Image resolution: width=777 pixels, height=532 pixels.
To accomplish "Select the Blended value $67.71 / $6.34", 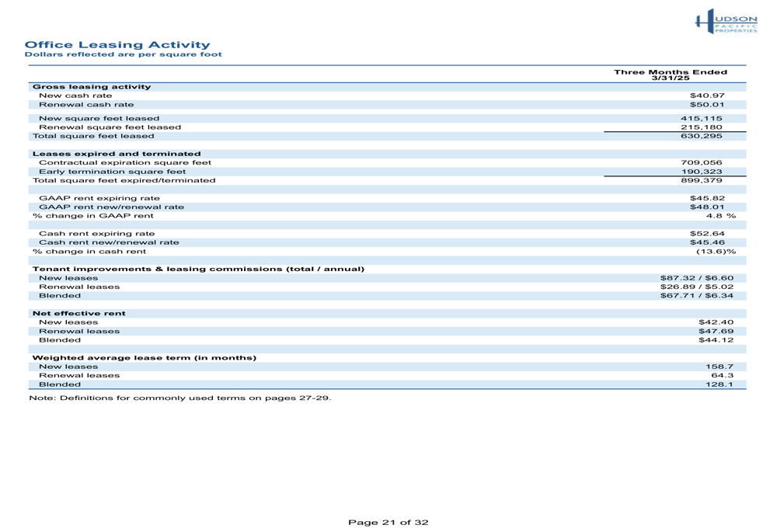I will 697,296.
